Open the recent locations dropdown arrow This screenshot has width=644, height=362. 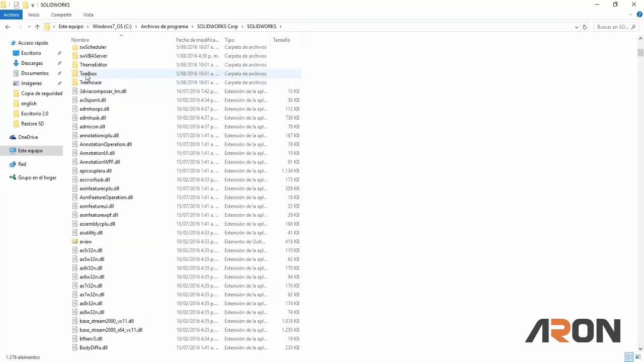click(x=29, y=27)
